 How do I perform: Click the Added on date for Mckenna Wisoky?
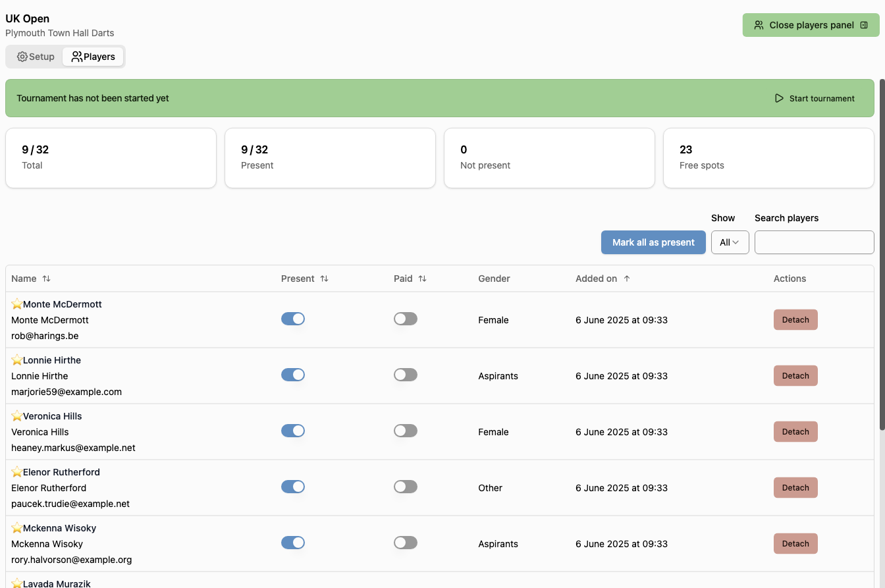click(x=622, y=544)
